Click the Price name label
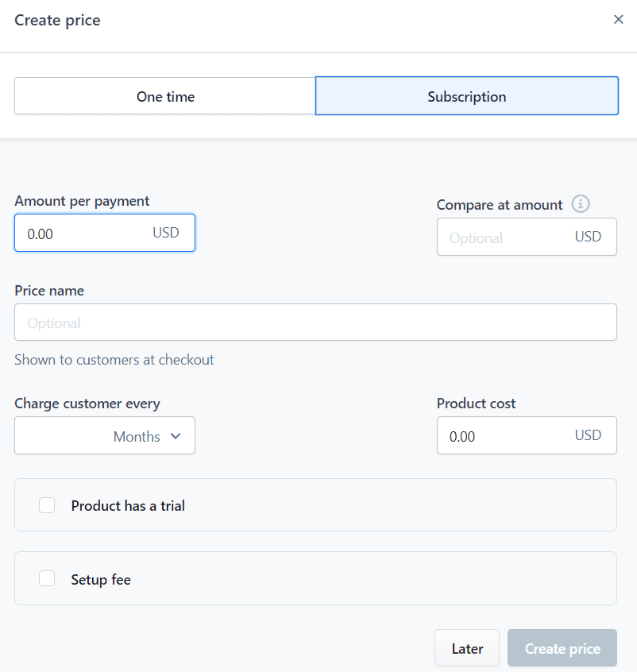The height and width of the screenshot is (672, 637). pyautogui.click(x=49, y=291)
